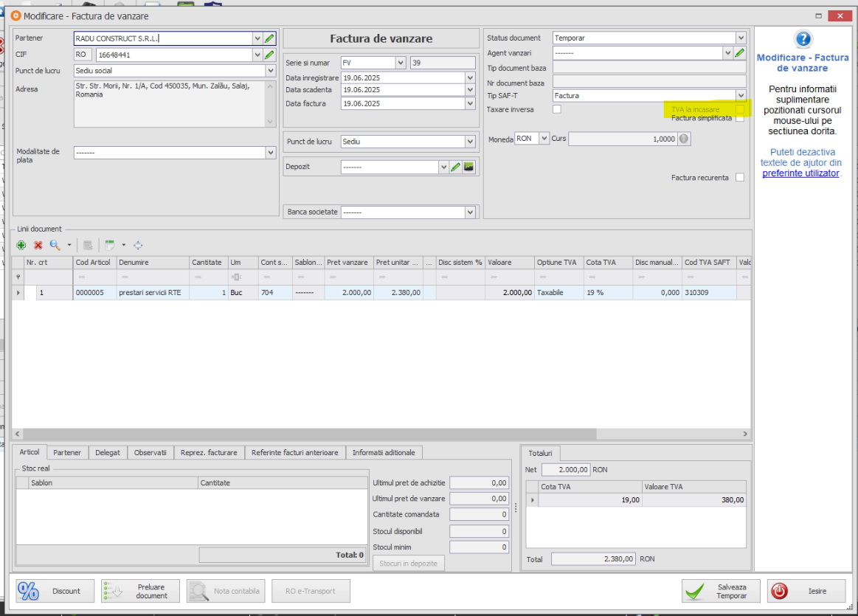Open the preferinte utilizator link
Viewport: 858px width, 616px height.
pos(800,173)
